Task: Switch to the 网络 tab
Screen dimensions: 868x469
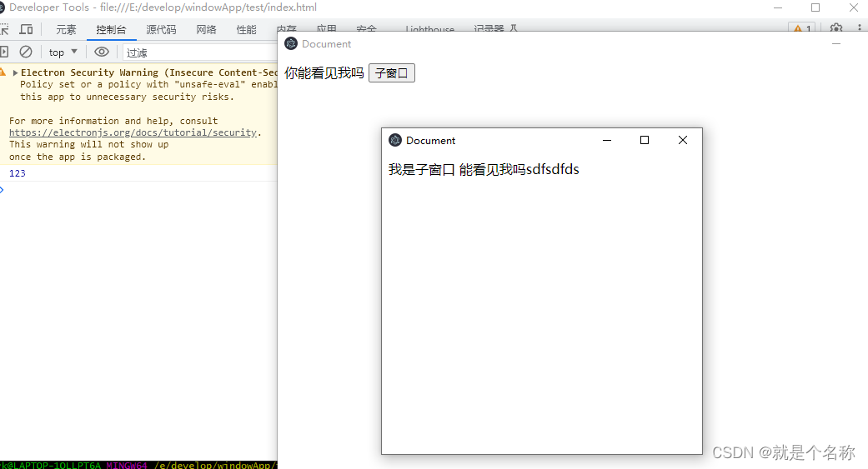Action: (206, 29)
